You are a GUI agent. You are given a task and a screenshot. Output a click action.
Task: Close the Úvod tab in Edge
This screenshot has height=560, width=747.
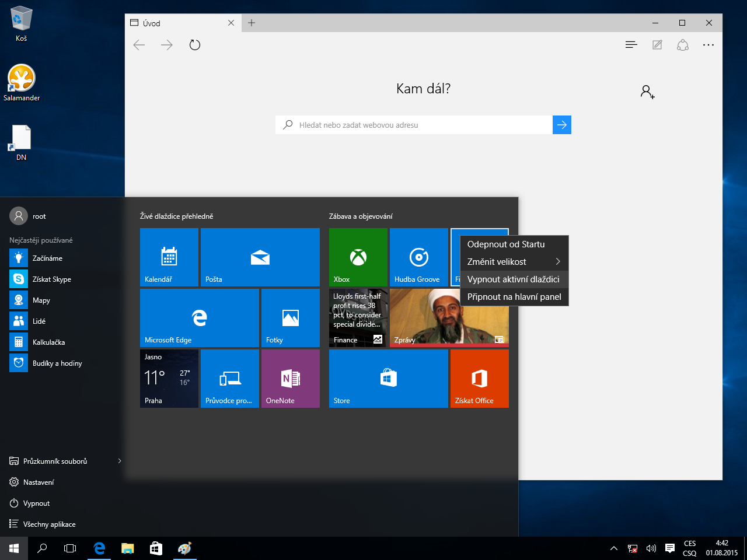pos(231,23)
